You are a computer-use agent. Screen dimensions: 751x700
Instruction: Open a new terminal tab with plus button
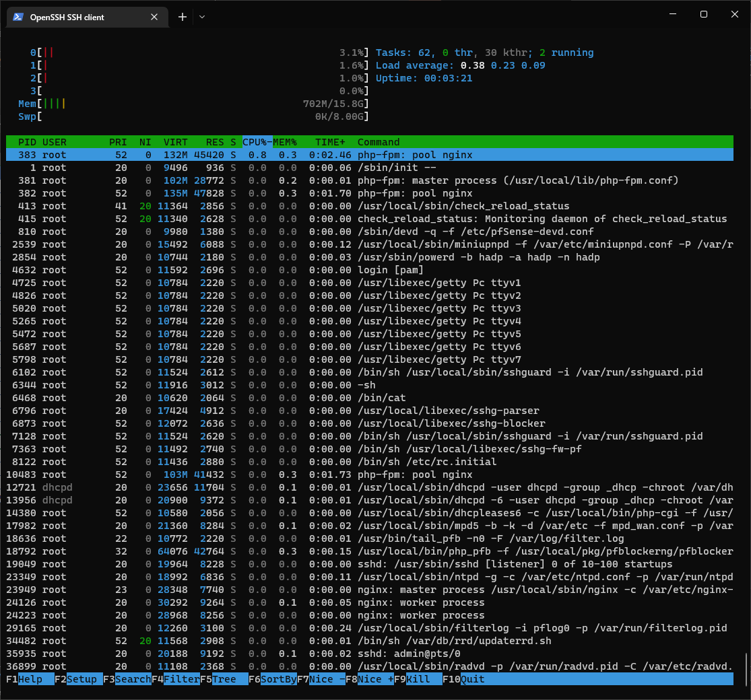(183, 17)
